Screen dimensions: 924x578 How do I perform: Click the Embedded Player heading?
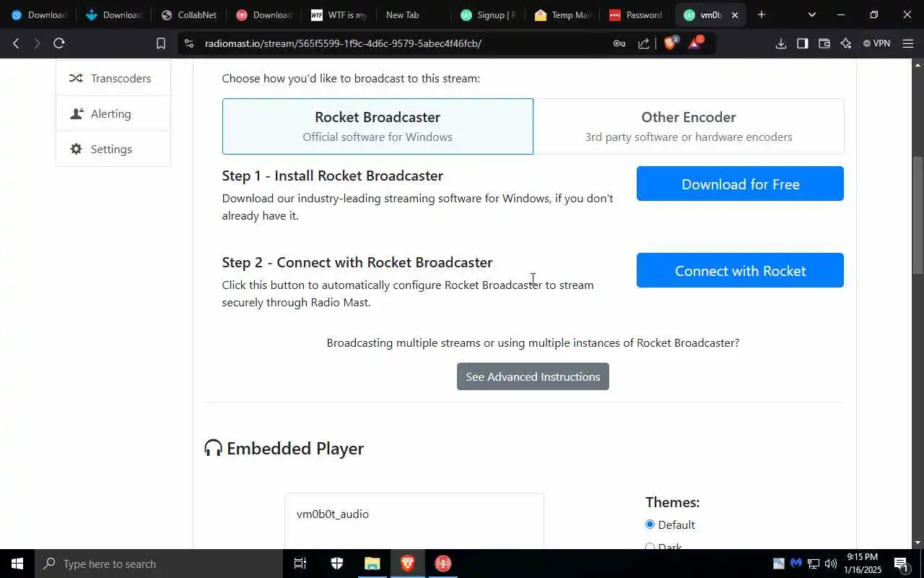click(x=295, y=448)
